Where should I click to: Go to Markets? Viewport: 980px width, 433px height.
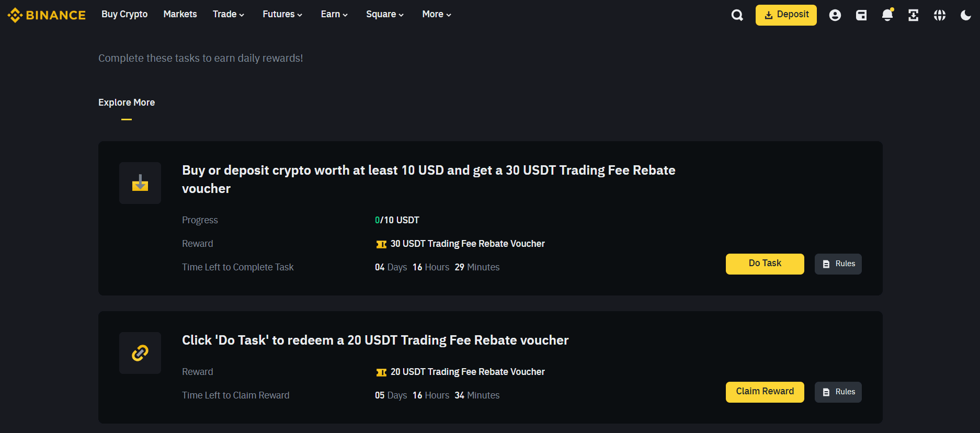tap(180, 14)
